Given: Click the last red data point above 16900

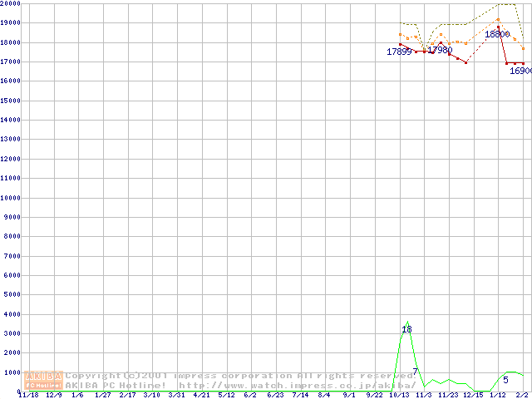Looking at the screenshot, I should 523,63.
